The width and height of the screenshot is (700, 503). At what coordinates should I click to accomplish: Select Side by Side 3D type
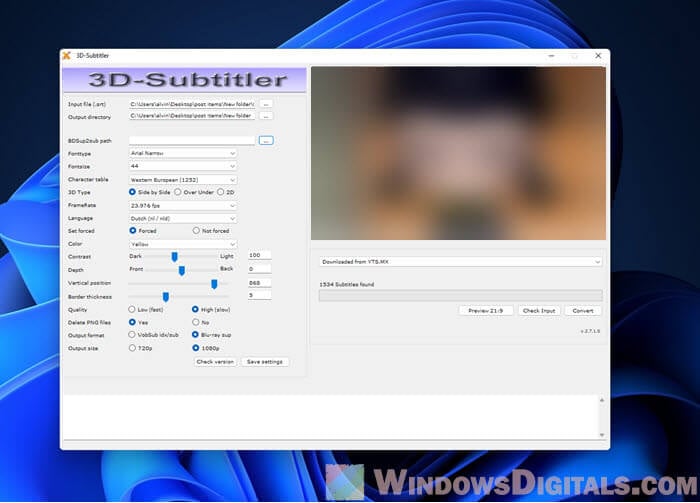[132, 192]
